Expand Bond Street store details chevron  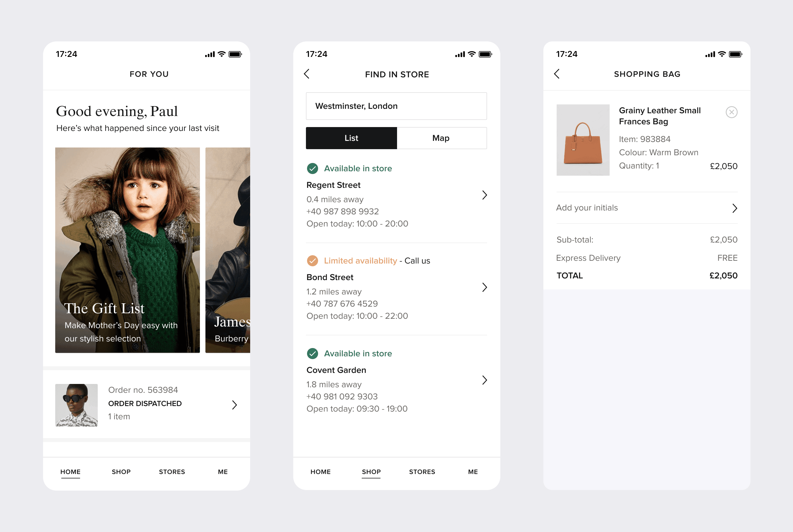(x=484, y=287)
